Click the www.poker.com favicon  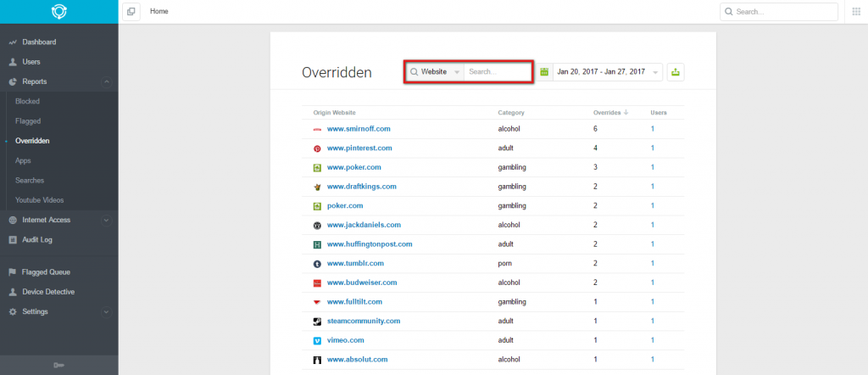[x=317, y=167]
